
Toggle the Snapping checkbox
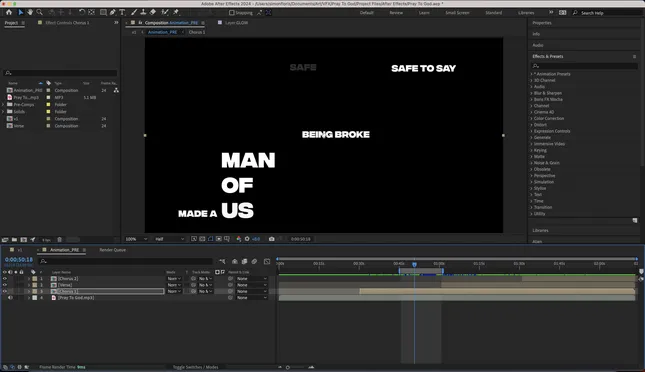pyautogui.click(x=232, y=13)
